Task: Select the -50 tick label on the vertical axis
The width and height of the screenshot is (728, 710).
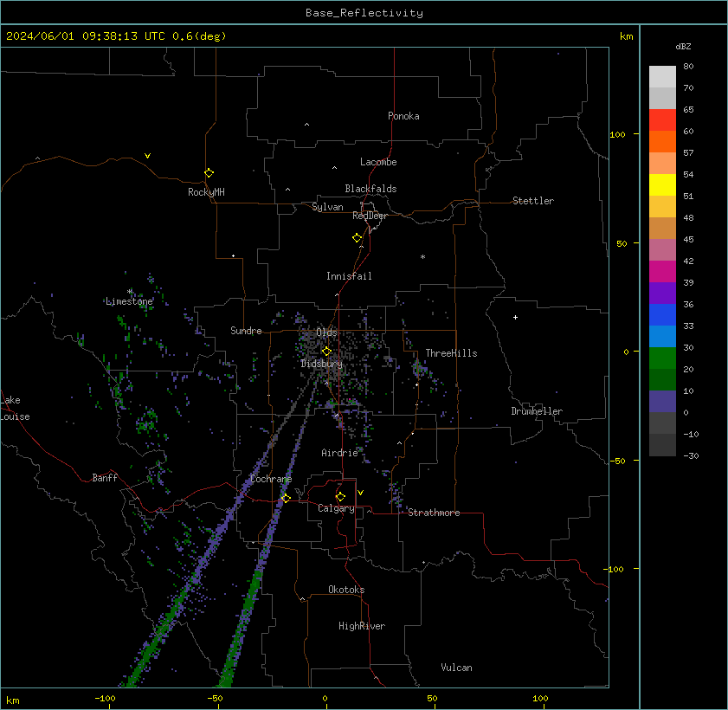Action: (x=617, y=461)
